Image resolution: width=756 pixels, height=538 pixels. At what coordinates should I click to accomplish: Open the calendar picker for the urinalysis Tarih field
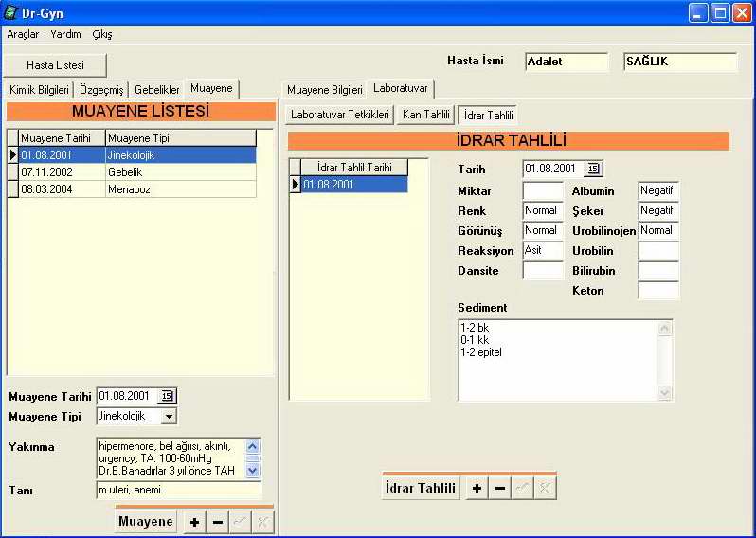point(593,169)
